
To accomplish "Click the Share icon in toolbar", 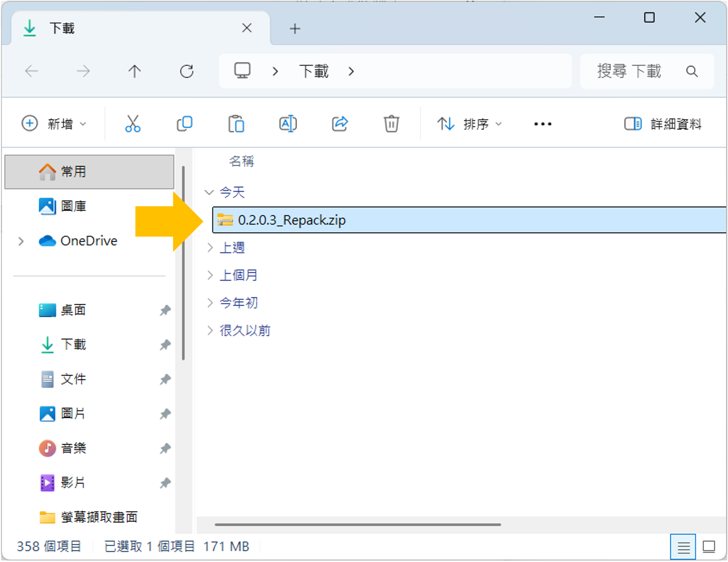I will point(340,124).
